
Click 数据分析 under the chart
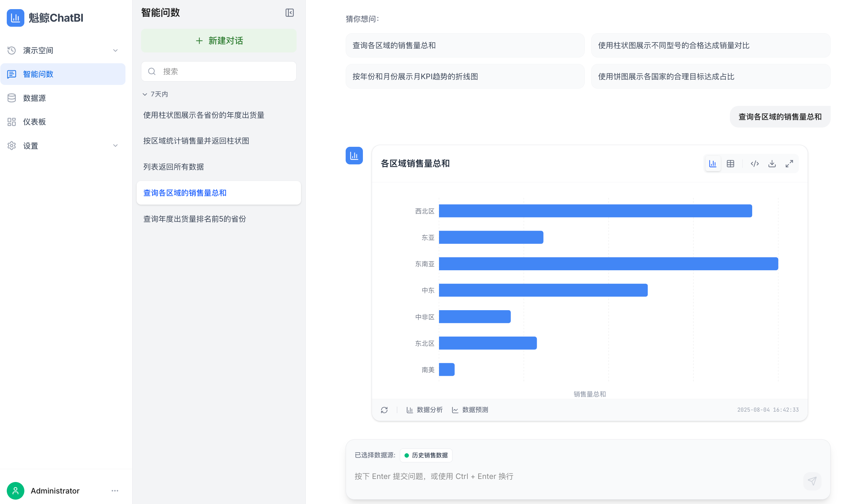click(x=424, y=410)
